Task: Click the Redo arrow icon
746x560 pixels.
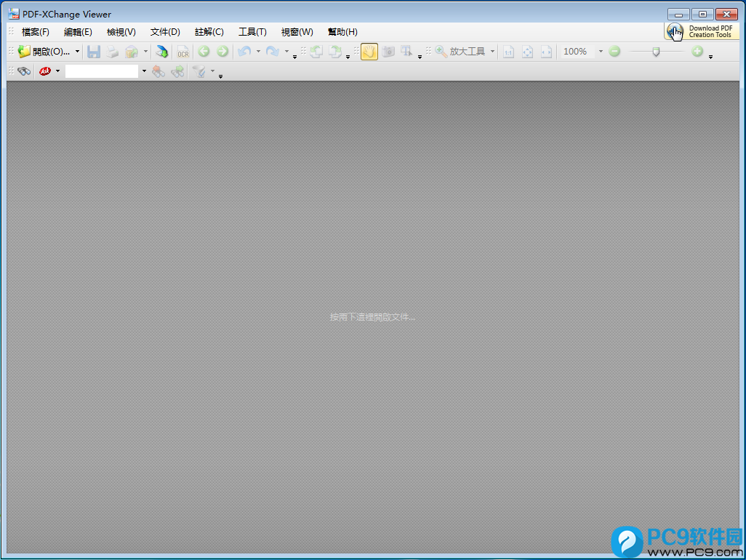Action: pyautogui.click(x=273, y=52)
